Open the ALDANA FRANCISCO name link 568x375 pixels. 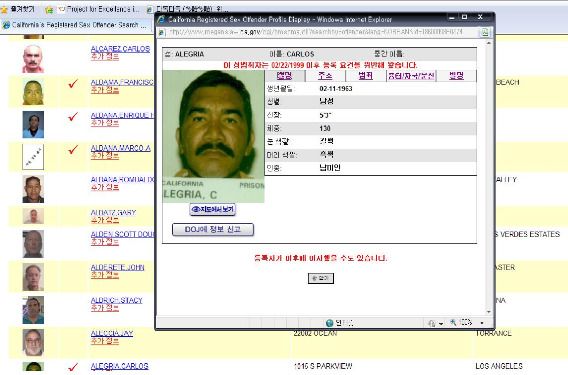[x=122, y=82]
